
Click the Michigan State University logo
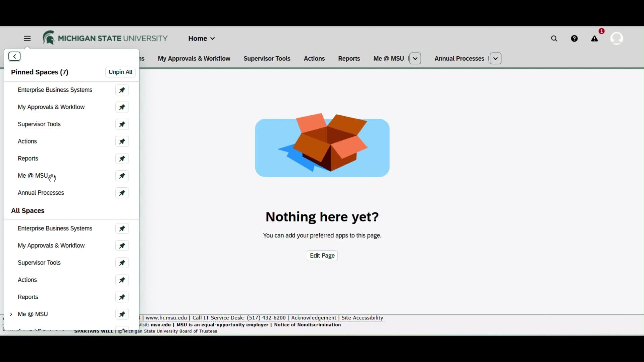tap(105, 38)
